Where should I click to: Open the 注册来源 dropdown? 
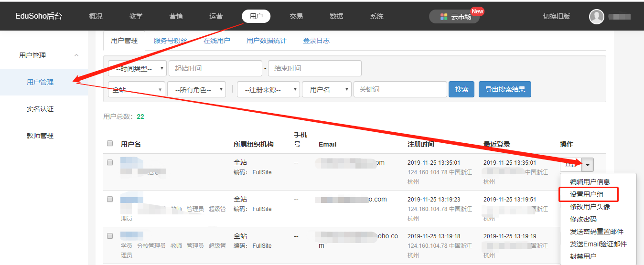268,89
